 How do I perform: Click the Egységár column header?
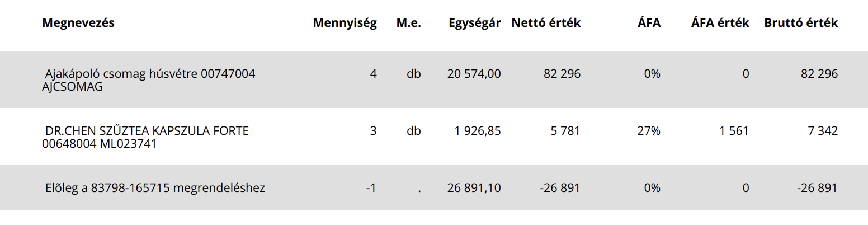tap(474, 23)
